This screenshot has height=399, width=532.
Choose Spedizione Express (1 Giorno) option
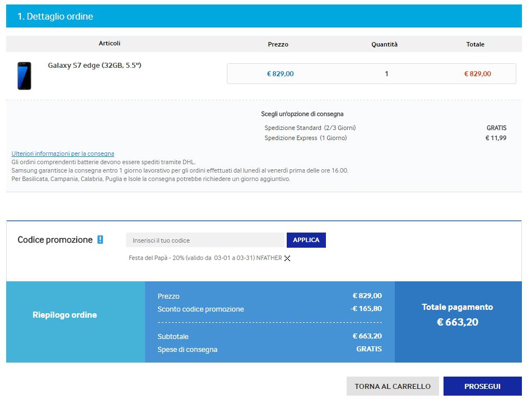point(306,138)
